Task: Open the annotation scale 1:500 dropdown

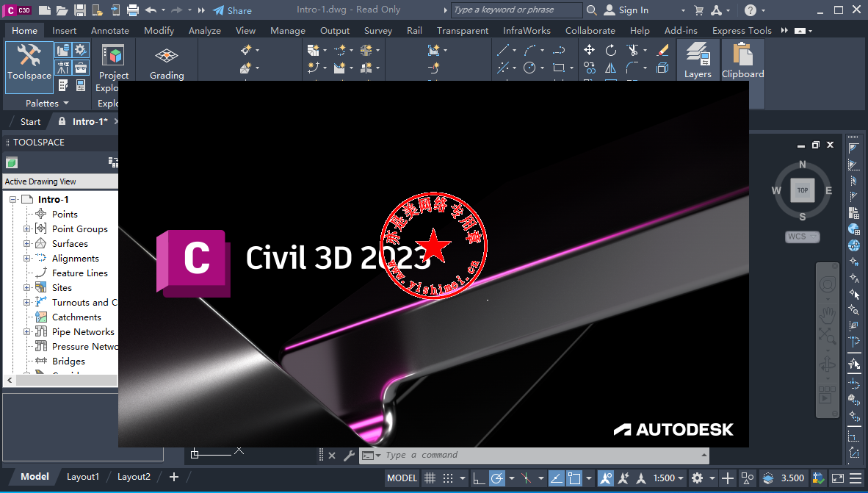Action: pos(668,478)
